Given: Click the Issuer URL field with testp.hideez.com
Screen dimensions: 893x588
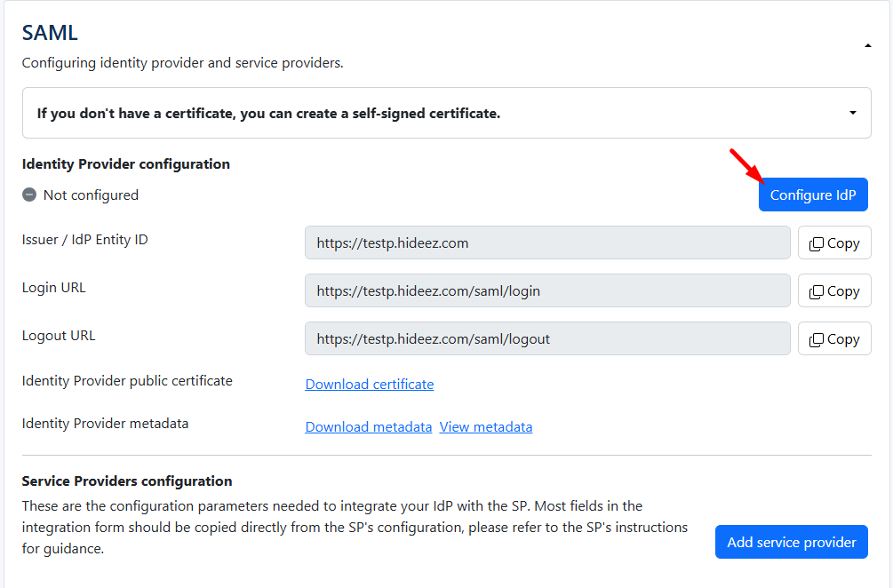Looking at the screenshot, I should 547,242.
